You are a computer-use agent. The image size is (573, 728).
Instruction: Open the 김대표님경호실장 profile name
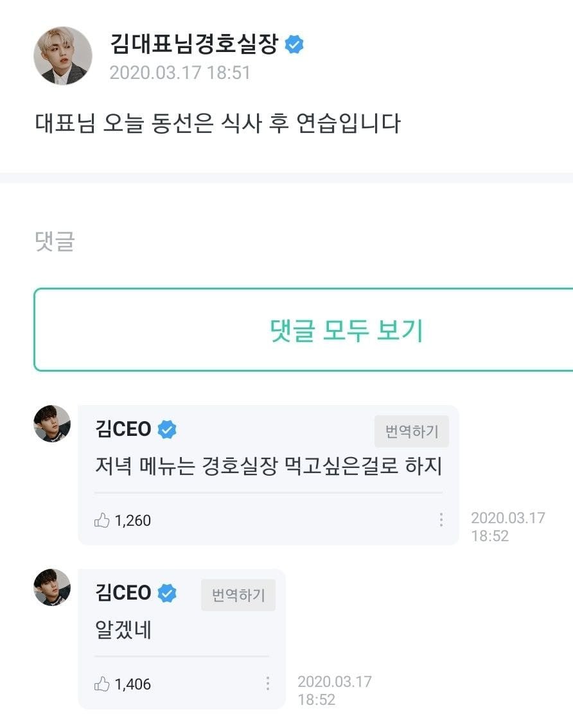pyautogui.click(x=194, y=44)
